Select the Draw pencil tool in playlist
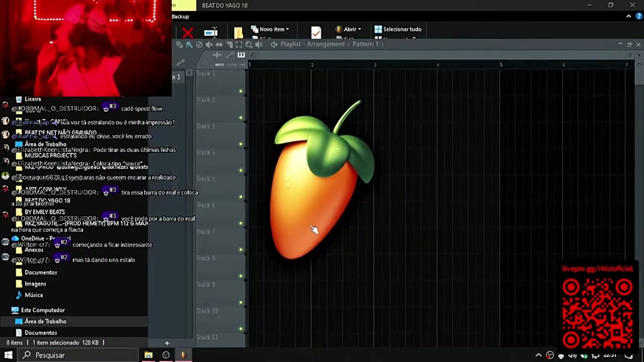 (x=180, y=44)
